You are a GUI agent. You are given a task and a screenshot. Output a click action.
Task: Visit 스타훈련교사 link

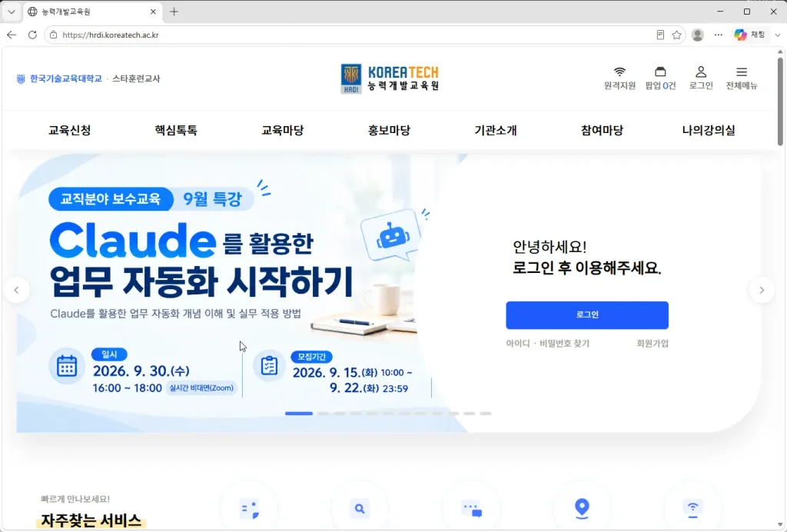(136, 78)
